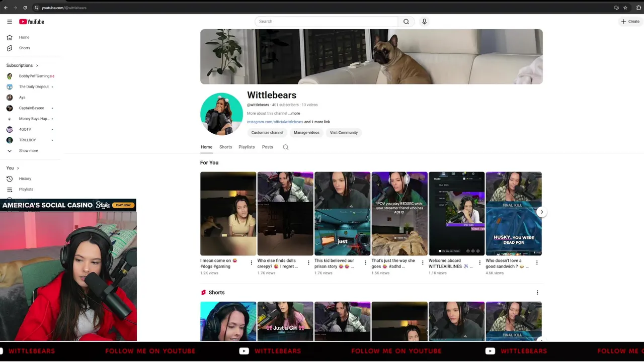Click the Manage videos button
Image resolution: width=644 pixels, height=362 pixels.
(306, 133)
